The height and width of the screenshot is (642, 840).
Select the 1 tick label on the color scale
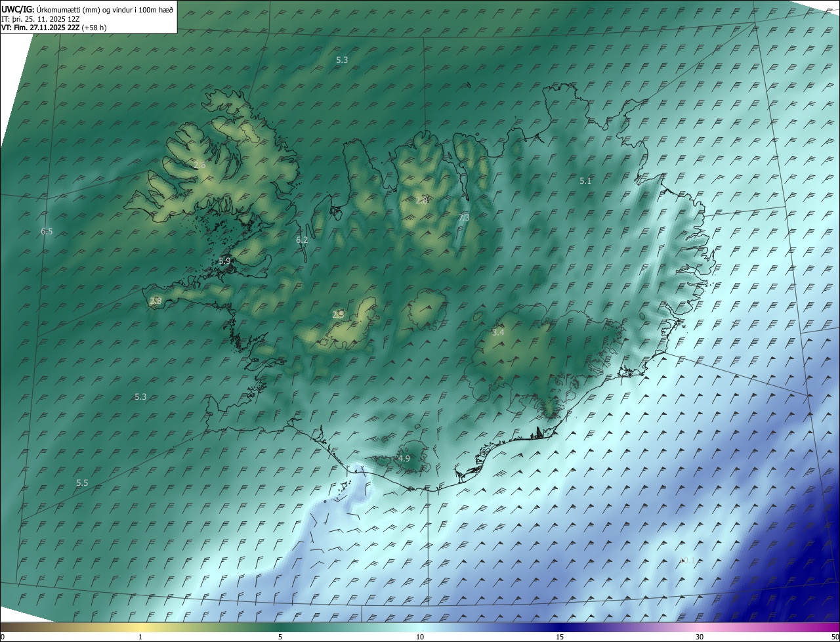[141, 637]
